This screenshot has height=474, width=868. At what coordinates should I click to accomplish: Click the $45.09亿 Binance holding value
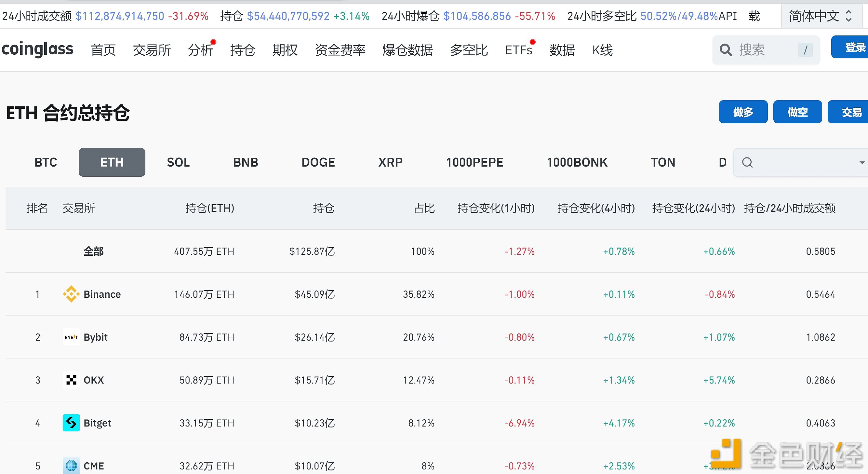(315, 294)
